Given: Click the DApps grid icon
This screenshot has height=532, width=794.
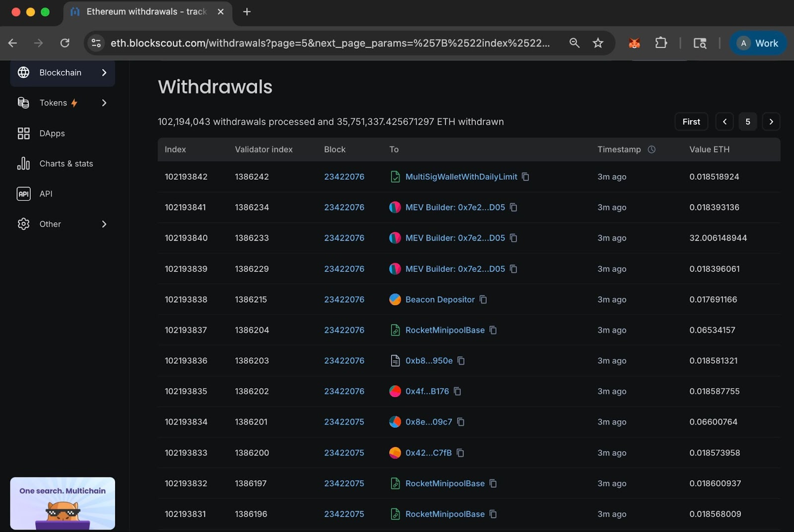Looking at the screenshot, I should (23, 133).
